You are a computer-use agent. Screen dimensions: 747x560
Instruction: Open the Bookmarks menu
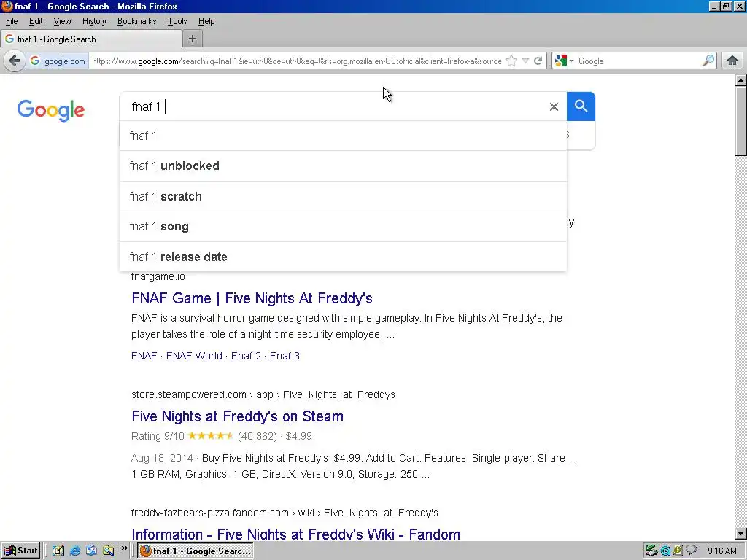click(x=136, y=21)
